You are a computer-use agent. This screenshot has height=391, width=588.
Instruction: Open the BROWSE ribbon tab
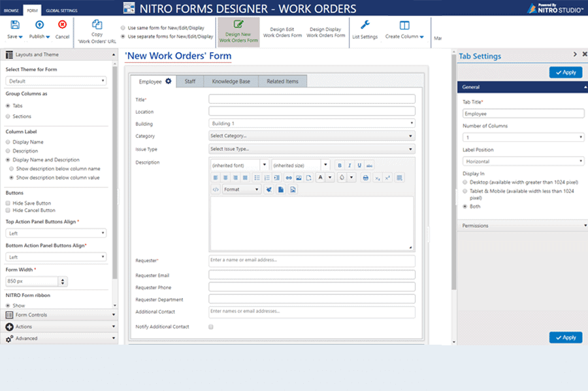tap(11, 10)
